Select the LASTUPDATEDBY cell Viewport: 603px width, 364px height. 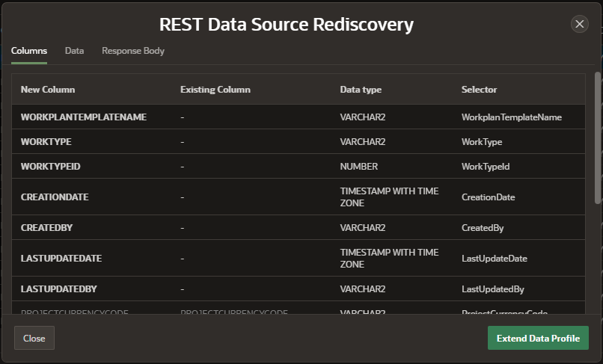coord(59,289)
